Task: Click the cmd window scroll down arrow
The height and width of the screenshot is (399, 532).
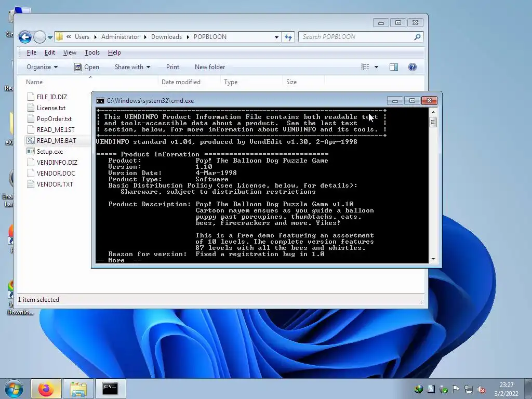Action: click(x=433, y=259)
